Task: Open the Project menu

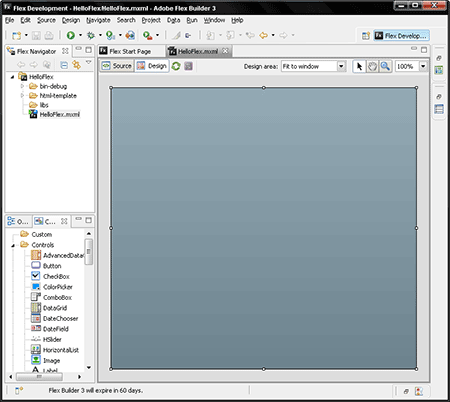Action: 151,20
